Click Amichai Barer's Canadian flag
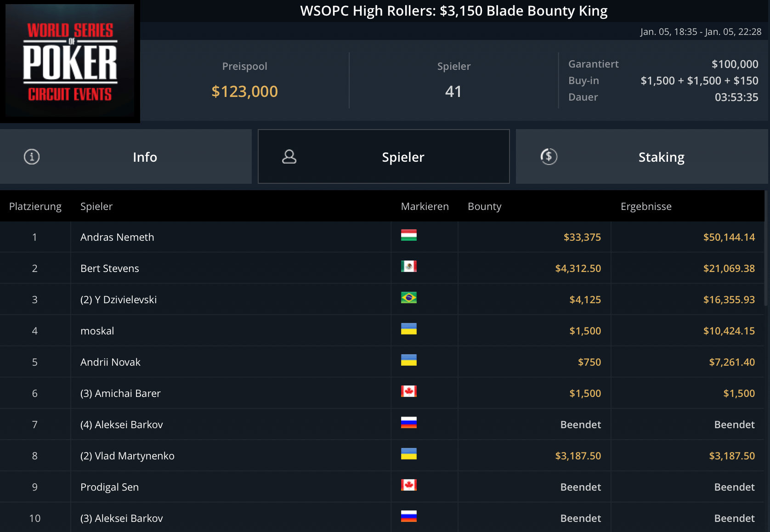The width and height of the screenshot is (770, 532). (408, 391)
